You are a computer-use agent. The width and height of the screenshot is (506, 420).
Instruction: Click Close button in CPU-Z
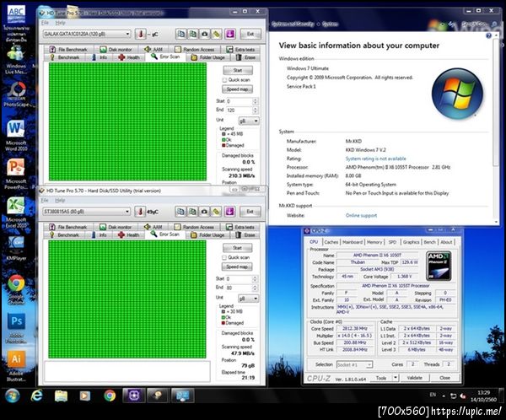[x=444, y=377]
